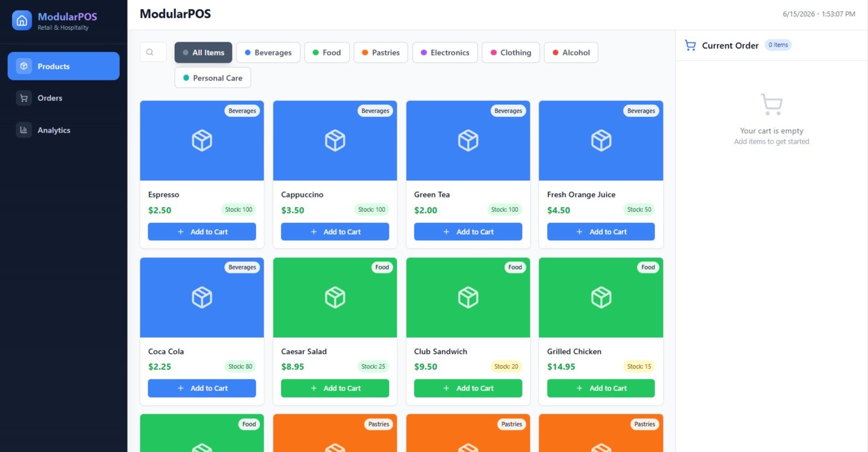
Task: Add Coca Cola to the cart
Action: [202, 388]
